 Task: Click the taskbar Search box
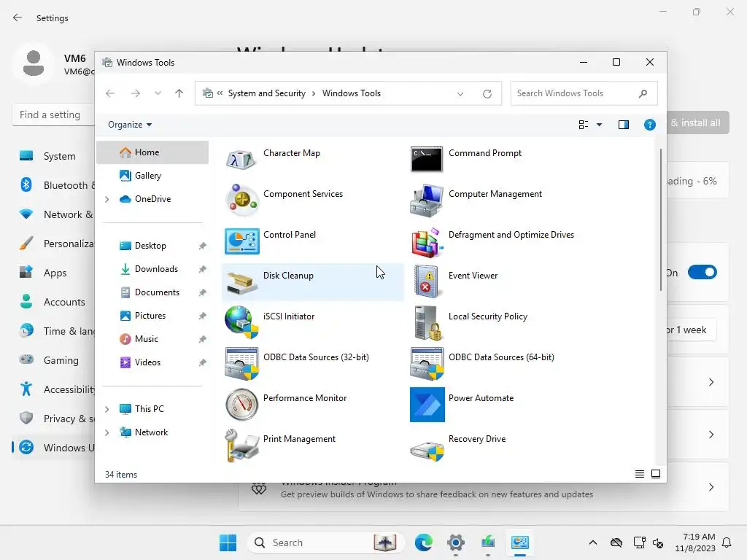tap(326, 542)
